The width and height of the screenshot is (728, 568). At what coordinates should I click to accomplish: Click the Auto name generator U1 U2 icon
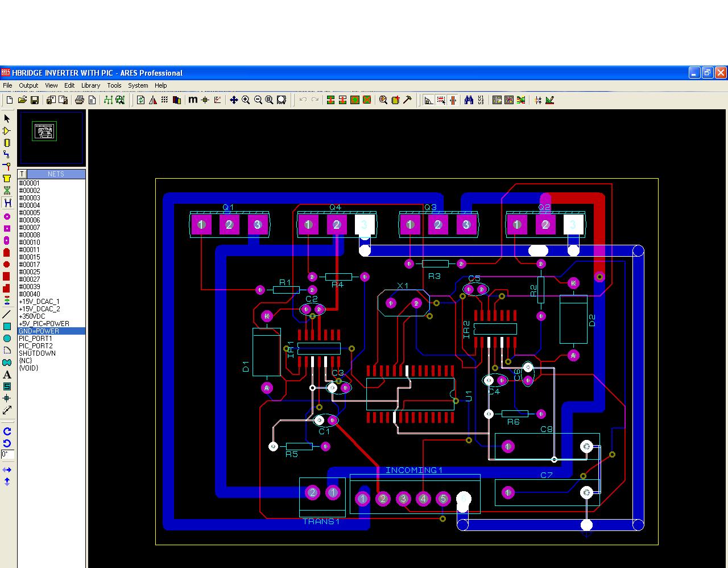(481, 100)
